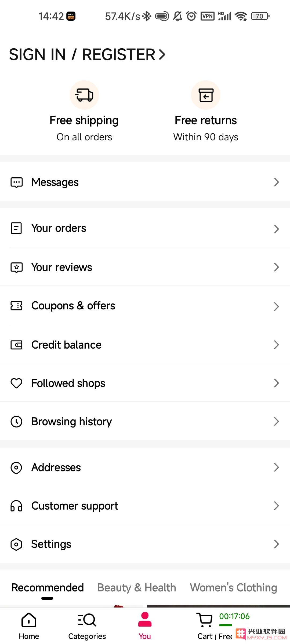Tap the Followed shops heart icon

coord(16,383)
